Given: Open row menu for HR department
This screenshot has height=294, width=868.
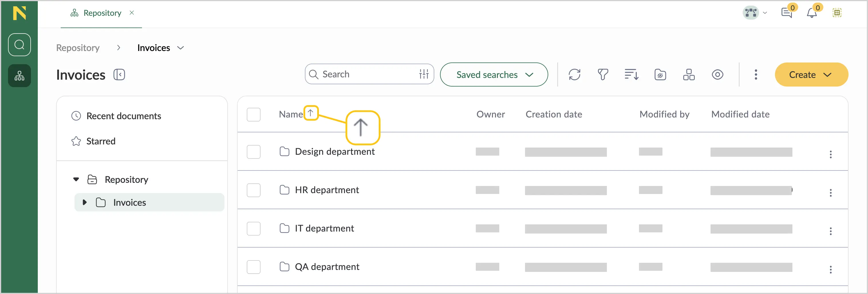Looking at the screenshot, I should [830, 193].
